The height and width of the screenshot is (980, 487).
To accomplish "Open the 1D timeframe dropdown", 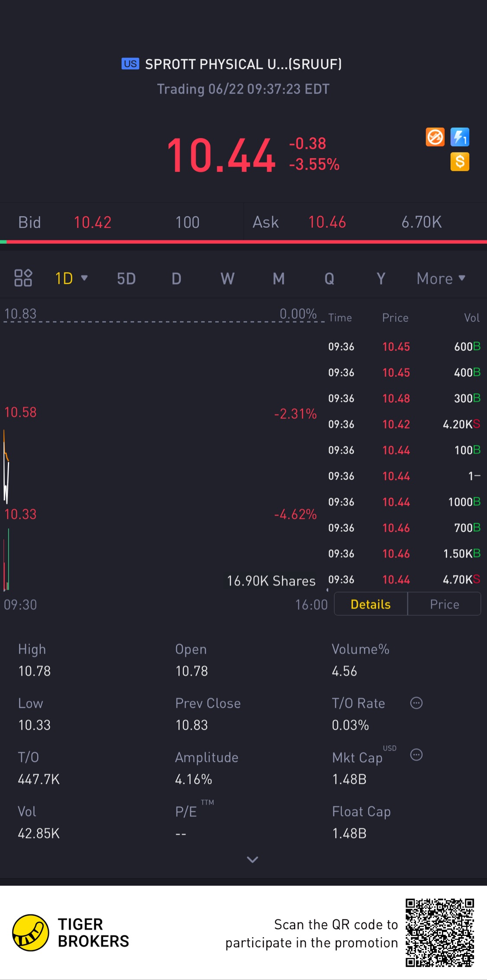I will [71, 278].
